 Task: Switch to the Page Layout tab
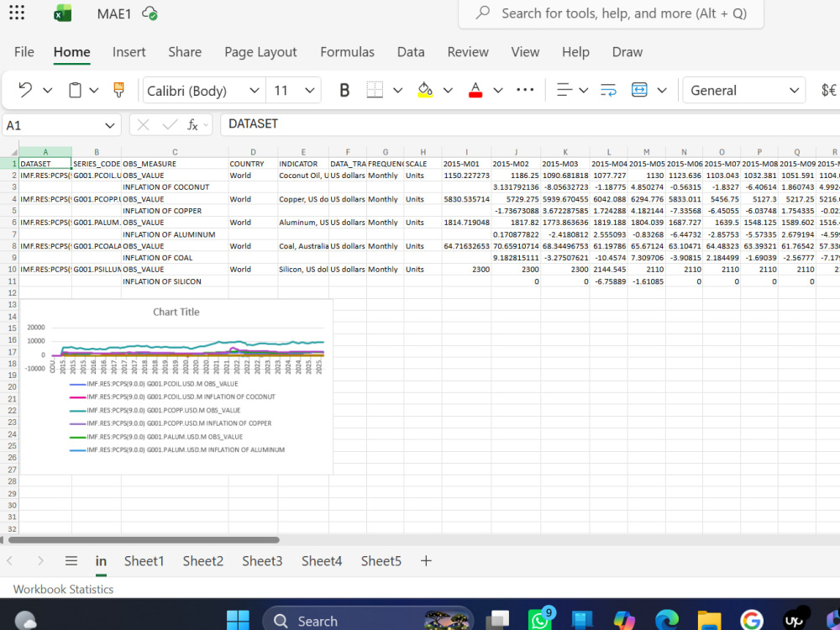coord(260,52)
